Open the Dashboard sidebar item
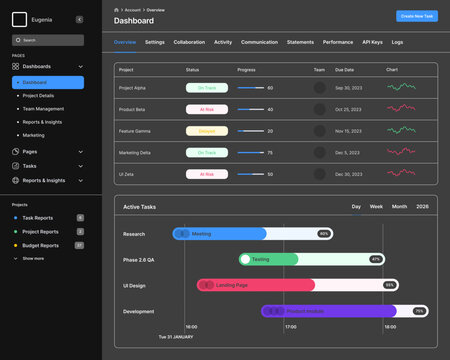This screenshot has height=360, width=450. (48, 82)
